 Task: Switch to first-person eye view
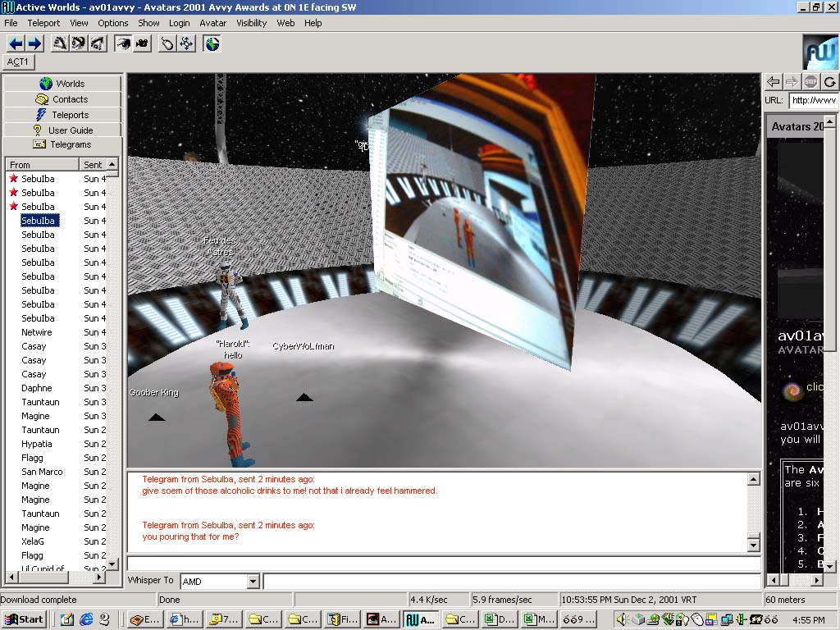click(x=123, y=43)
